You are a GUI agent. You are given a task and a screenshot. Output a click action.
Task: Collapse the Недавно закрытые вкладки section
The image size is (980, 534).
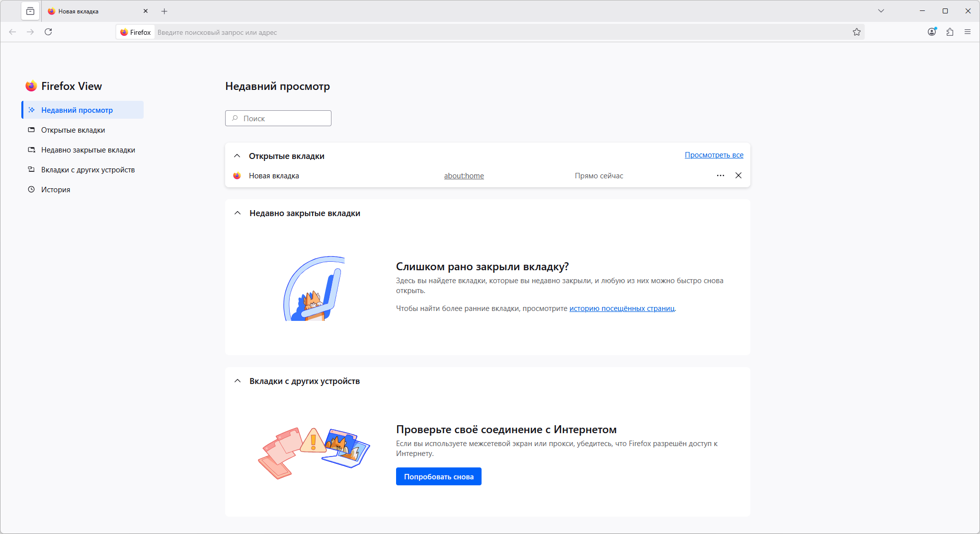click(x=238, y=213)
